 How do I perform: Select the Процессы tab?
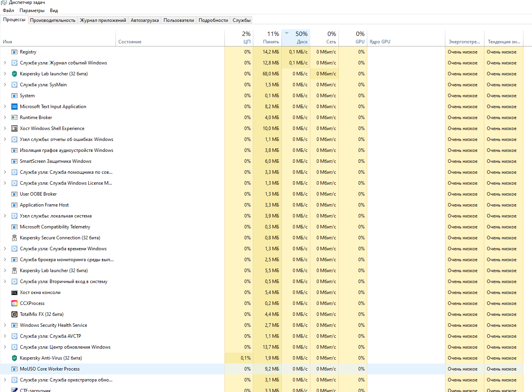pyautogui.click(x=14, y=20)
